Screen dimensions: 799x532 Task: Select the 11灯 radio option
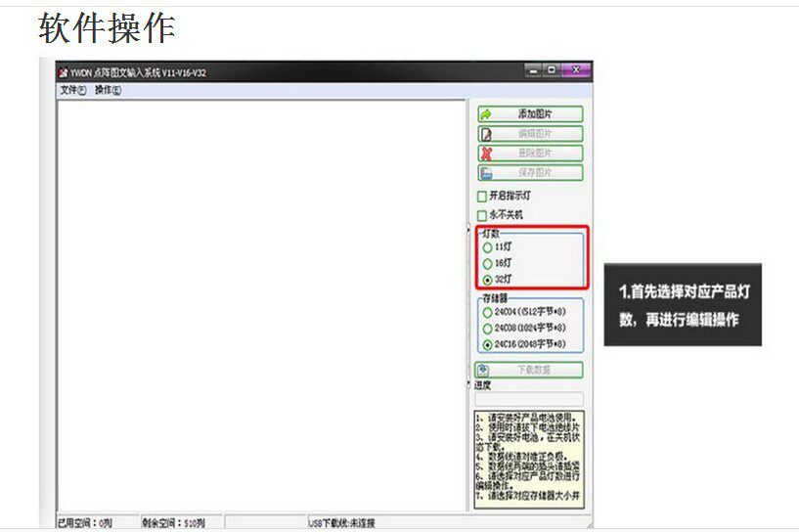tap(487, 247)
